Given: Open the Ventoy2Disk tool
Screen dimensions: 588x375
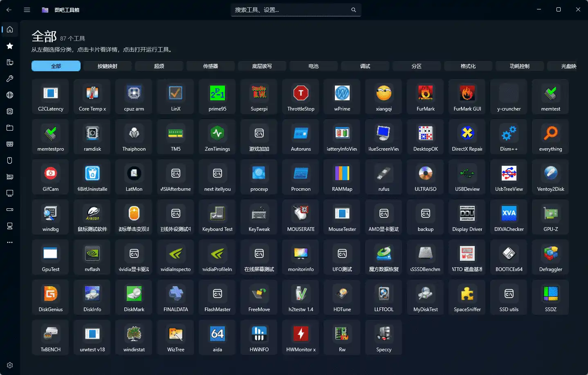Looking at the screenshot, I should 551,177.
